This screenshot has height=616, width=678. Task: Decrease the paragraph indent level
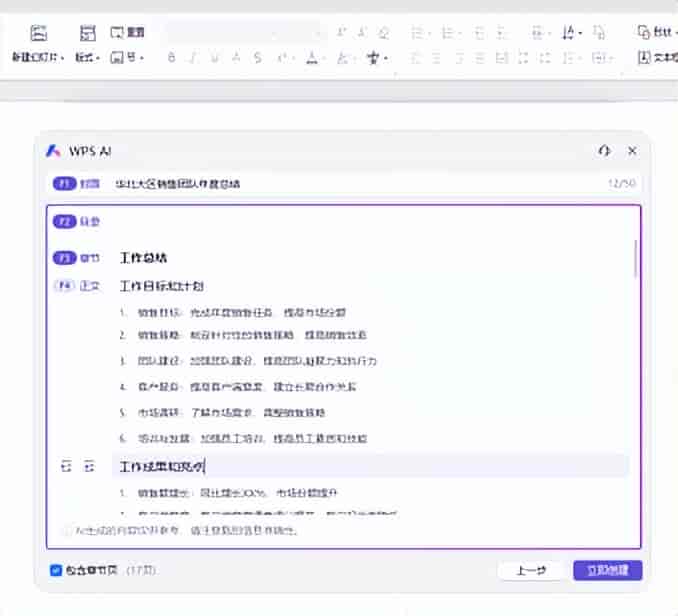(x=479, y=32)
